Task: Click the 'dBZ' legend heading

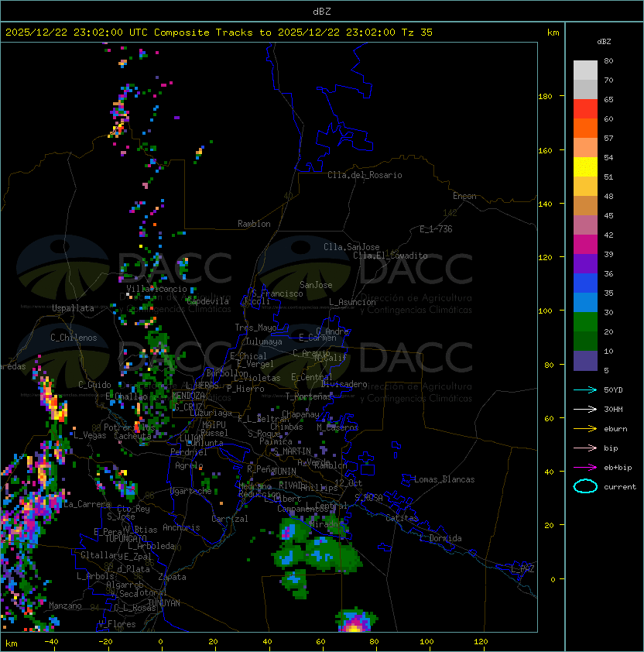Action: point(604,42)
